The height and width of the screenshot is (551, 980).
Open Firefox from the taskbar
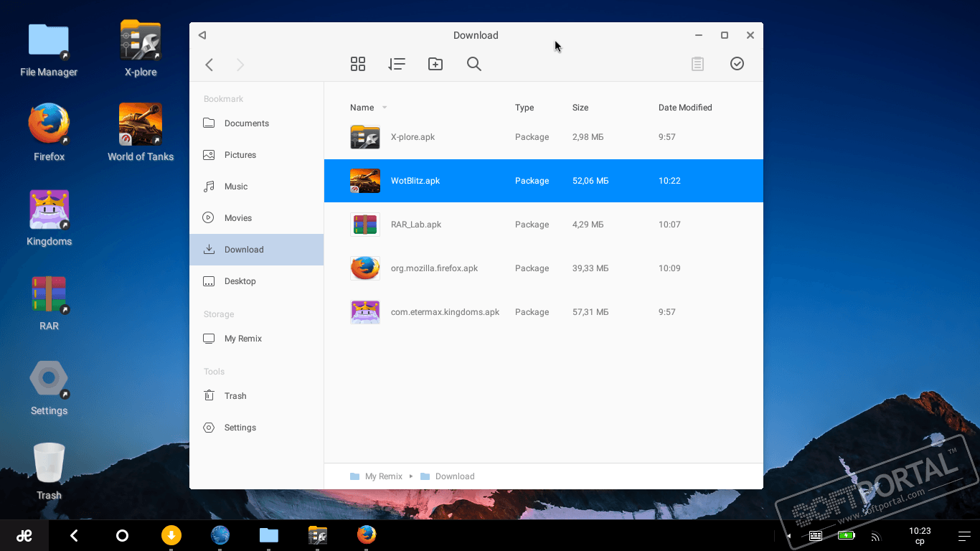coord(367,534)
